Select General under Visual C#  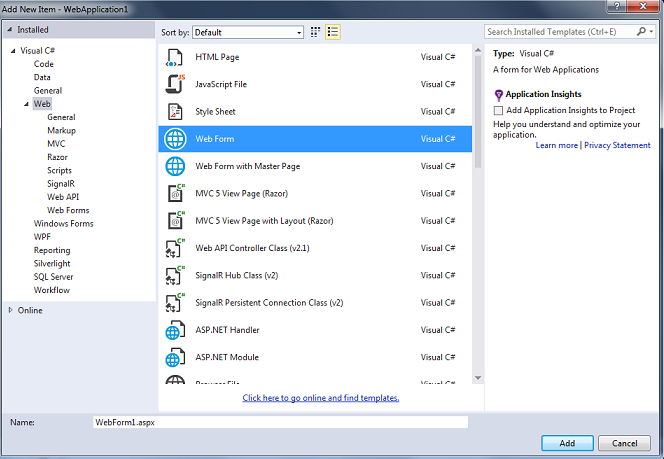click(48, 91)
